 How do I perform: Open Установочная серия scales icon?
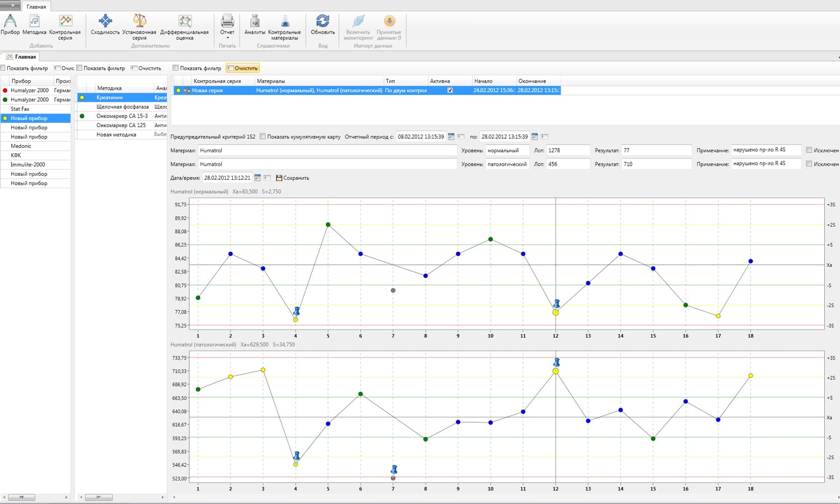point(139,21)
